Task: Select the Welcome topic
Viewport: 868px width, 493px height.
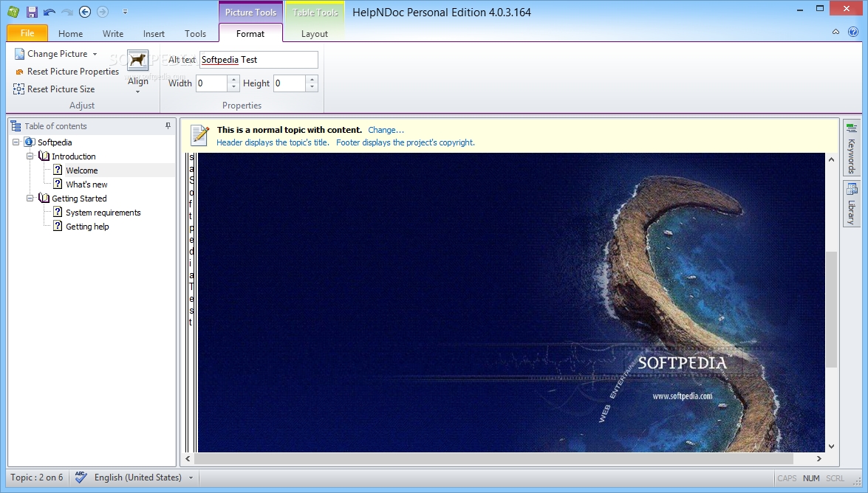Action: [81, 170]
